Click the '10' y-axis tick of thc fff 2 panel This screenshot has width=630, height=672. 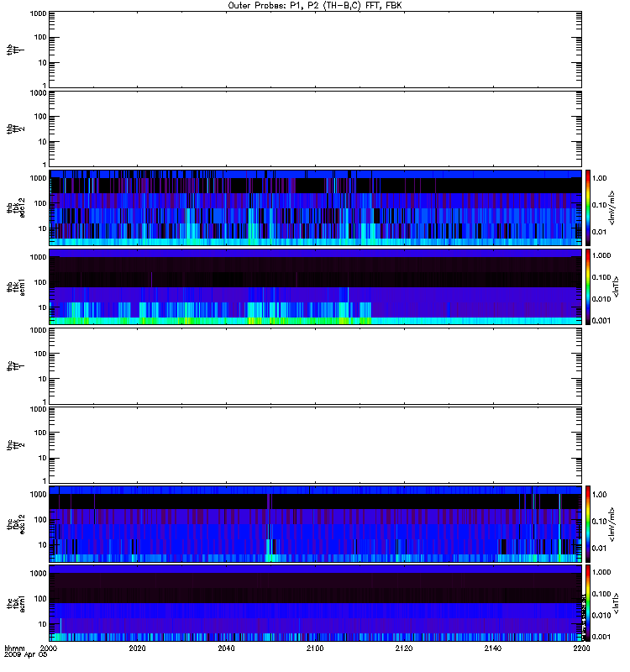43,458
